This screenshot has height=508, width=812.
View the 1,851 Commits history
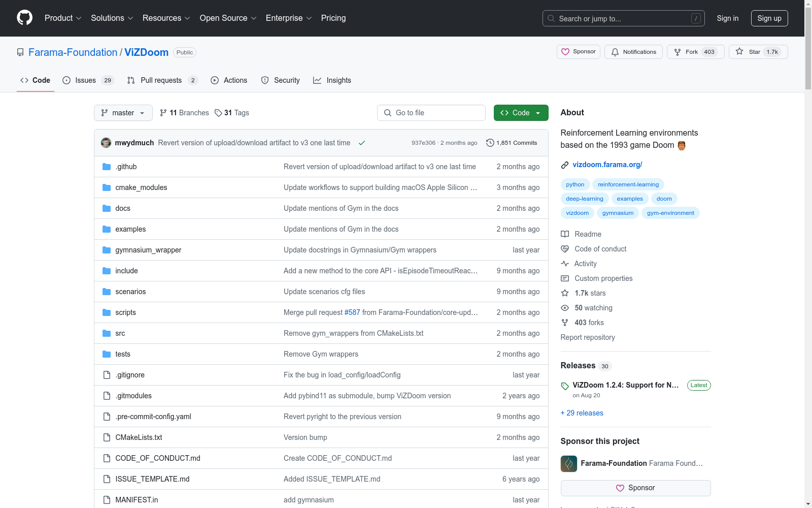512,143
